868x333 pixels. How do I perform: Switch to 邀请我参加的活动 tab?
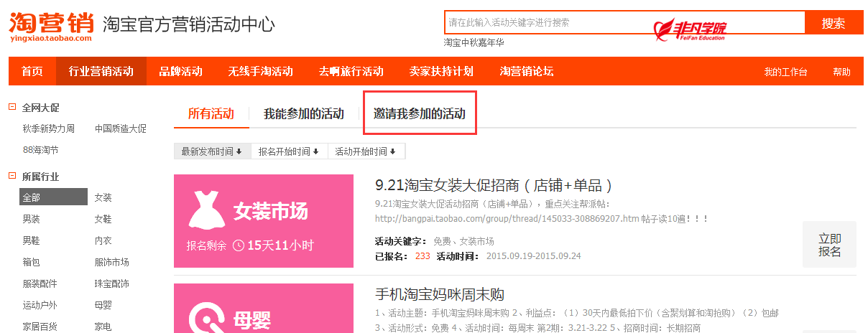(x=420, y=113)
